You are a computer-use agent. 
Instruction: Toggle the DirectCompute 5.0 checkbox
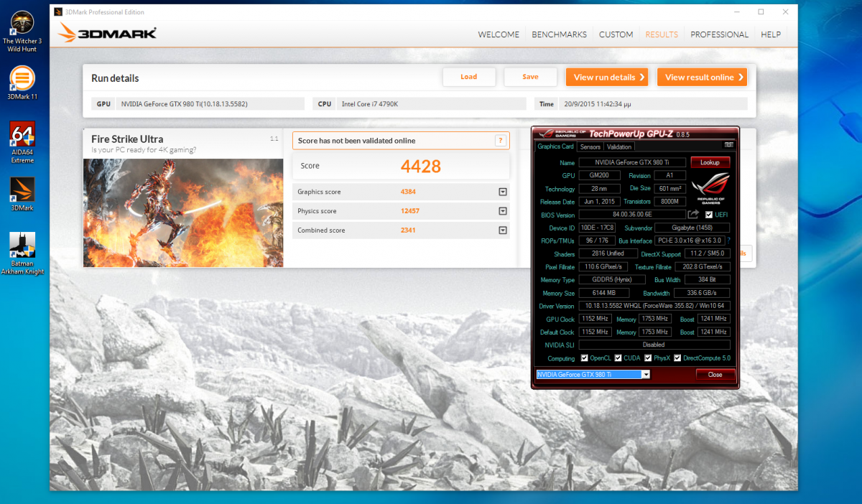tap(677, 358)
